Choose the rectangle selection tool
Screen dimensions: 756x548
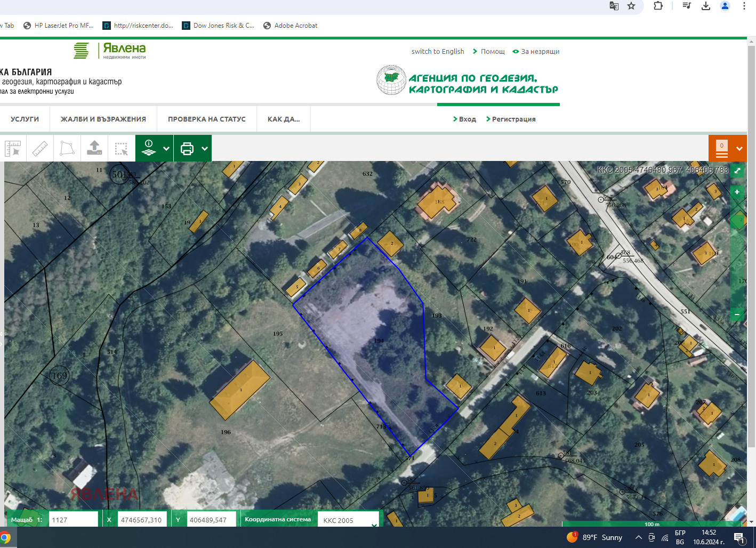[122, 148]
